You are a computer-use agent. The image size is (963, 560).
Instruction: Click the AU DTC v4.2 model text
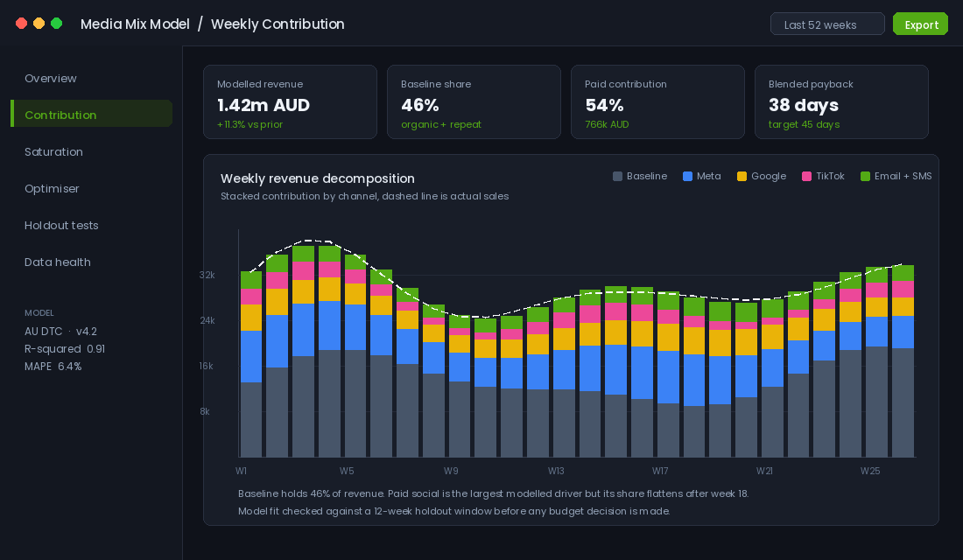tap(60, 332)
